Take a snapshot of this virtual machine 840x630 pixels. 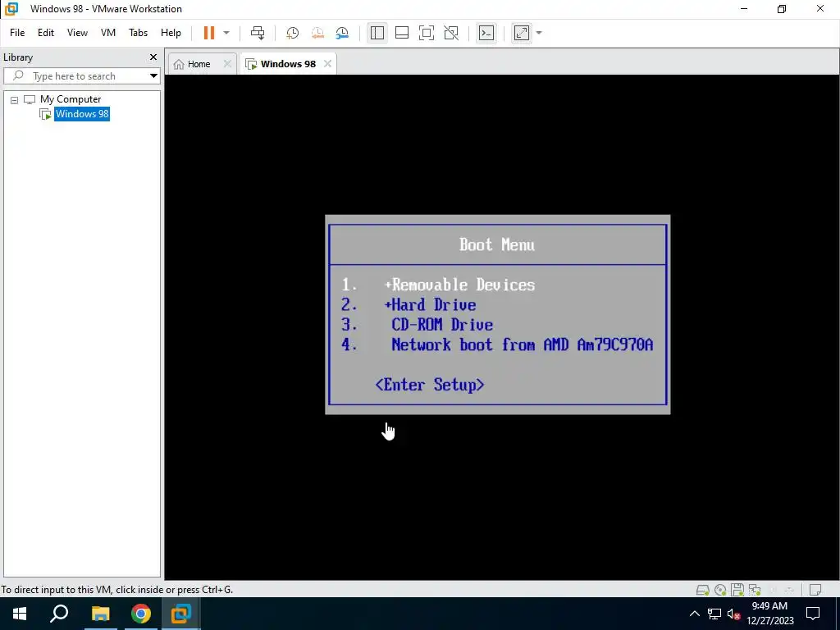pos(292,33)
